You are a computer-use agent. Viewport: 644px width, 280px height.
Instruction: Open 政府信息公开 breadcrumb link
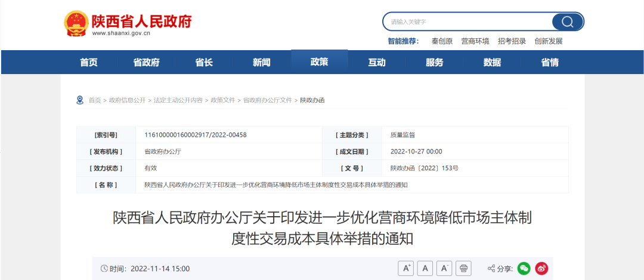click(128, 100)
